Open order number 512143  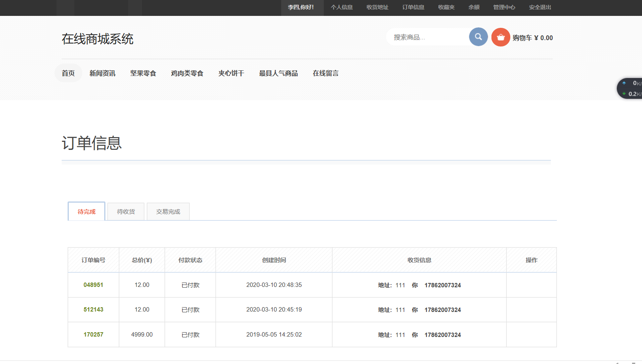pyautogui.click(x=93, y=310)
